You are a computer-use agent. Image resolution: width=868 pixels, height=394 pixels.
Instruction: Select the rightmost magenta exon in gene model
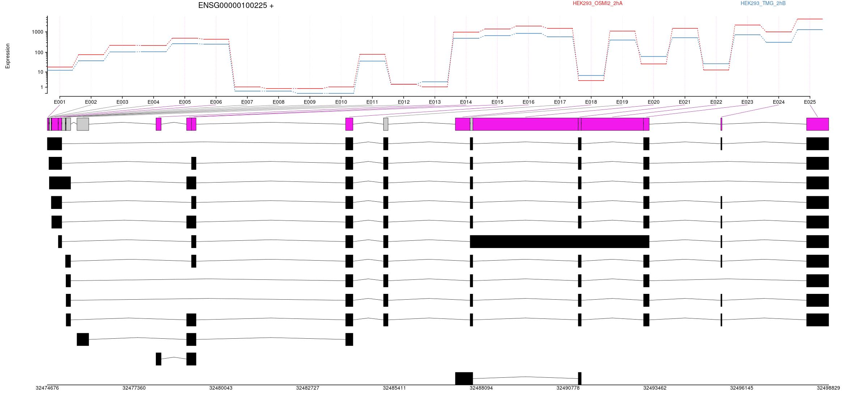point(818,124)
